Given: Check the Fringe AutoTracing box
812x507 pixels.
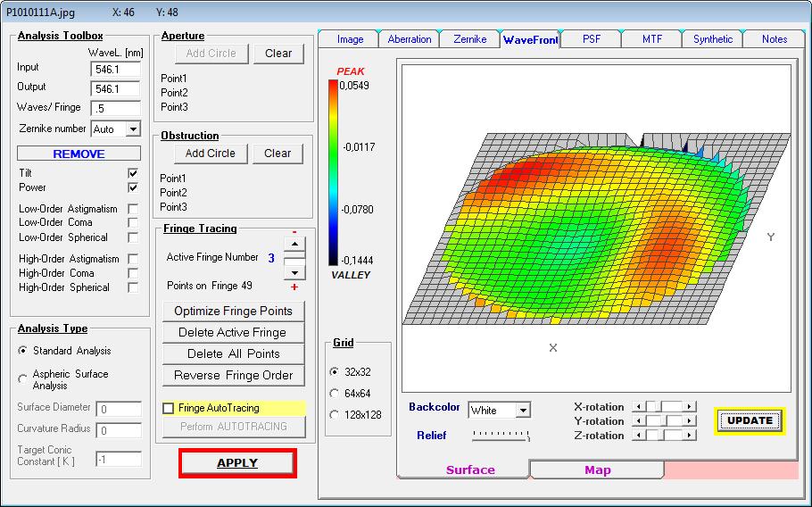Looking at the screenshot, I should [169, 408].
